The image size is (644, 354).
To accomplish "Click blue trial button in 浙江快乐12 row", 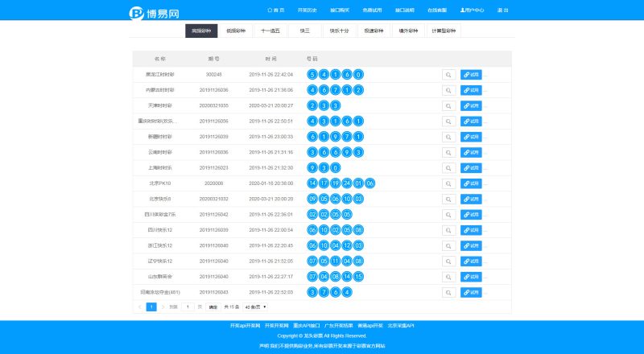I will tap(471, 246).
